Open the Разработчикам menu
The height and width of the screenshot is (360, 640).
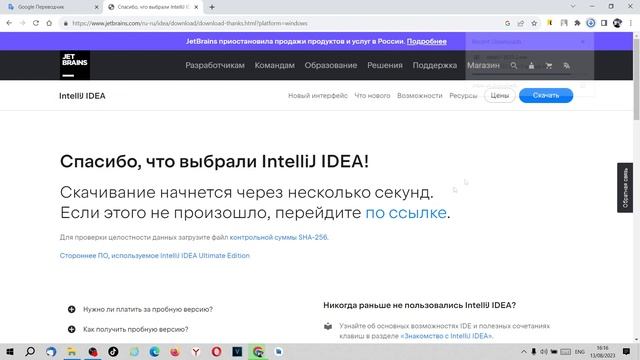(x=215, y=65)
